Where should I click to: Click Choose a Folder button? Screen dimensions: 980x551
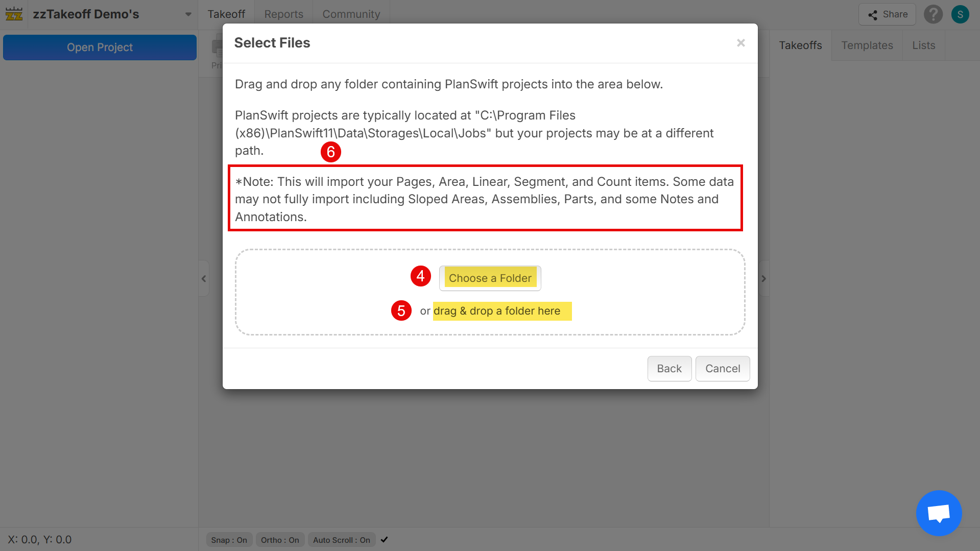(490, 278)
